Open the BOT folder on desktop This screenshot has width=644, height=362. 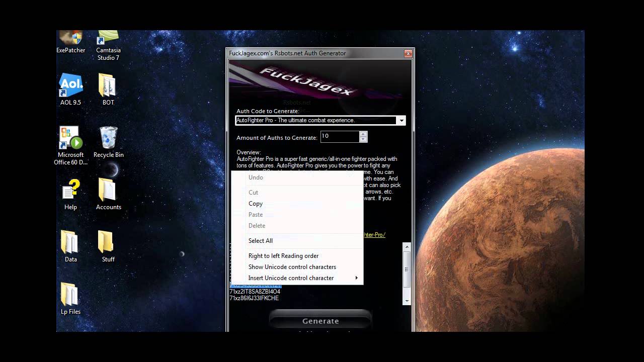(x=108, y=89)
